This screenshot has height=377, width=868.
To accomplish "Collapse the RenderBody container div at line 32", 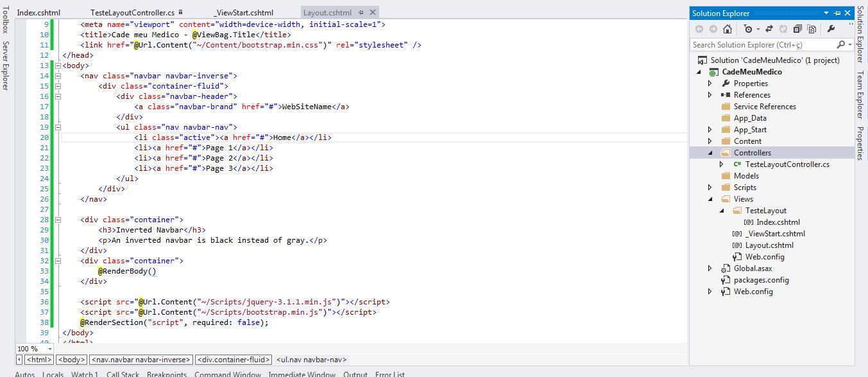I will 58,261.
